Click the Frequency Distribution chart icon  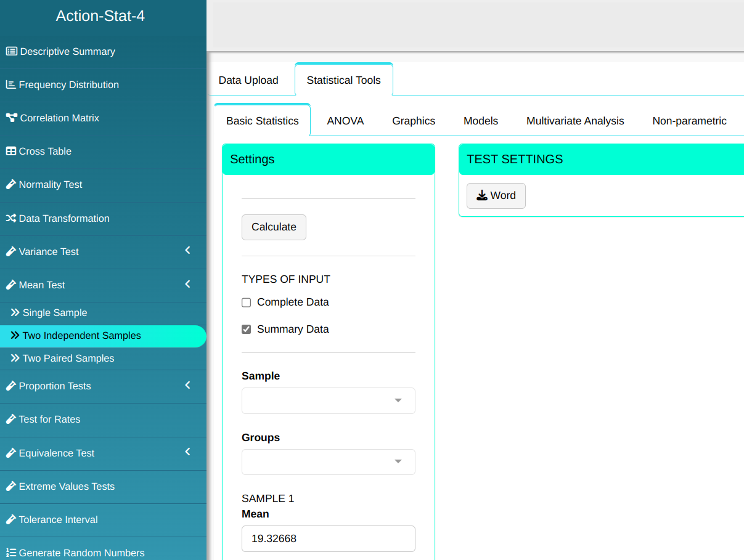pos(10,85)
